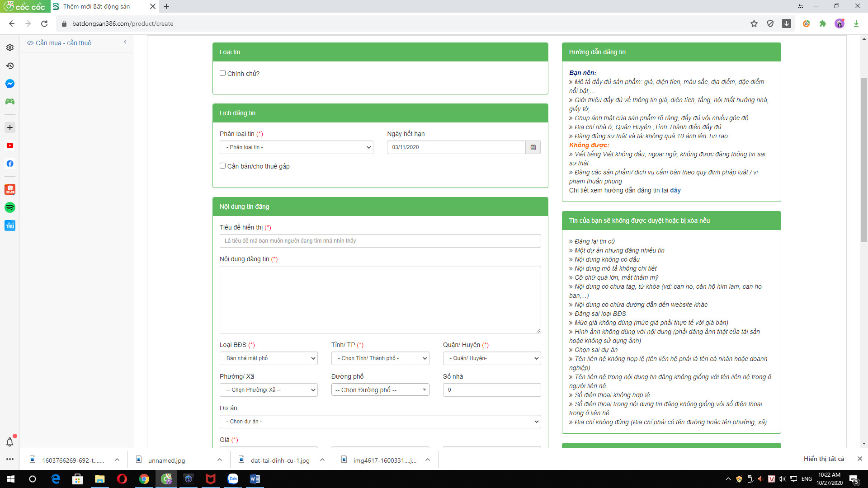Click the calendar icon next to expiry date
Viewport: 868px width, 488px height.
pos(533,147)
